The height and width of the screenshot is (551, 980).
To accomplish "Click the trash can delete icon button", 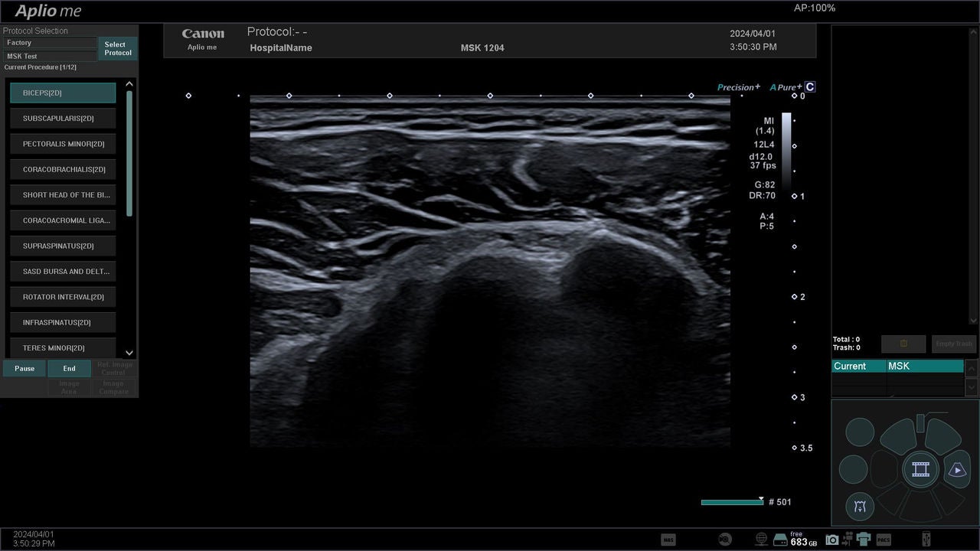I will [903, 344].
